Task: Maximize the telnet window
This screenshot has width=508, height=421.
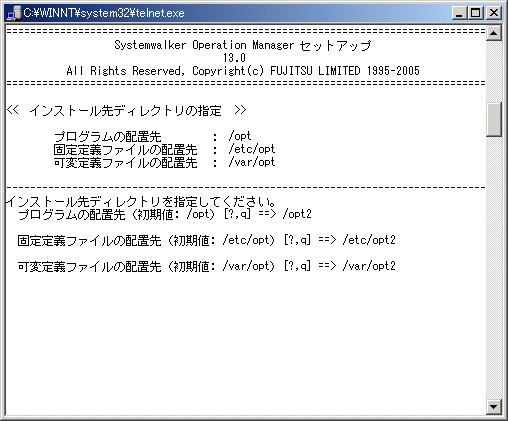Action: [x=475, y=13]
